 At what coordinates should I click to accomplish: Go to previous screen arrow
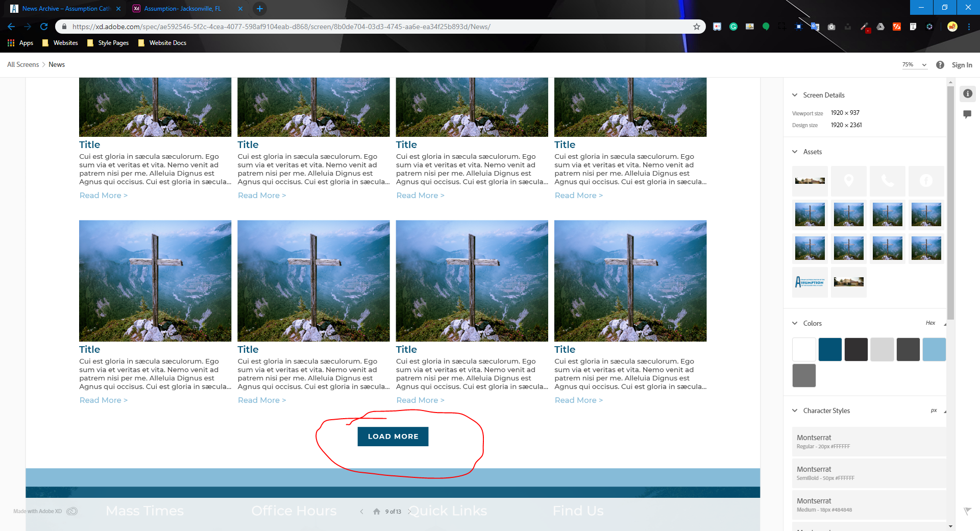pyautogui.click(x=361, y=512)
